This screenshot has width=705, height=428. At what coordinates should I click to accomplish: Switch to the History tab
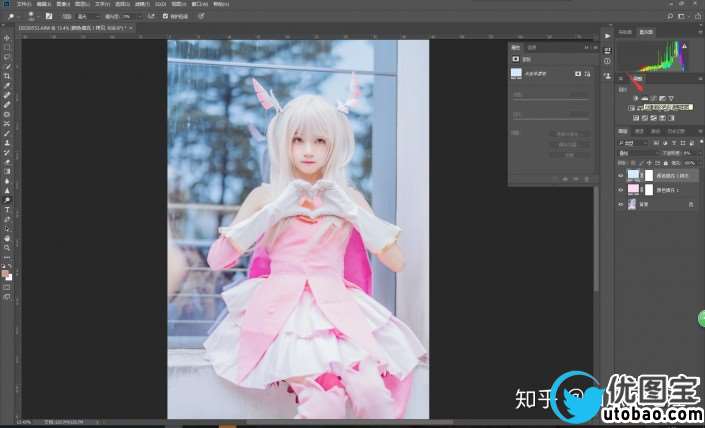[x=676, y=131]
